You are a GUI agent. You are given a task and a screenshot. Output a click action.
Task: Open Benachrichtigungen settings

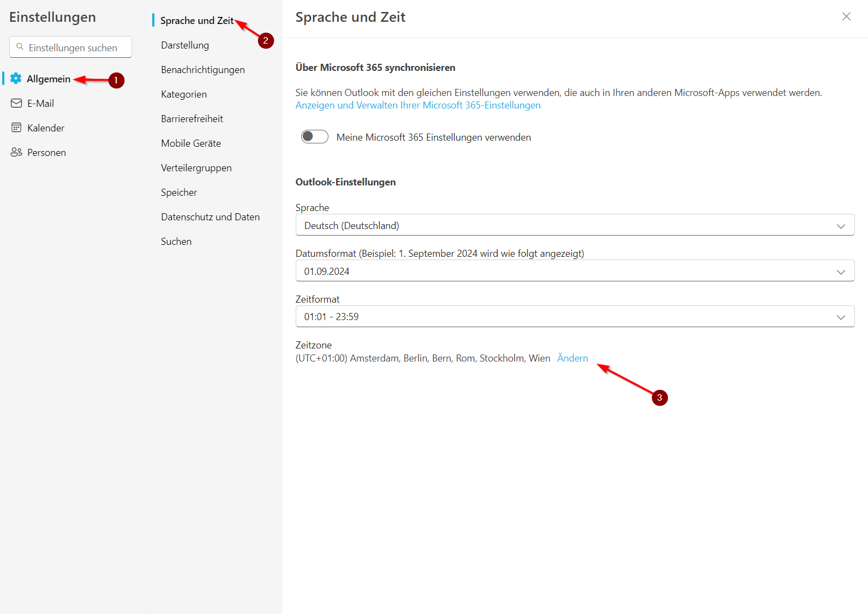[203, 70]
